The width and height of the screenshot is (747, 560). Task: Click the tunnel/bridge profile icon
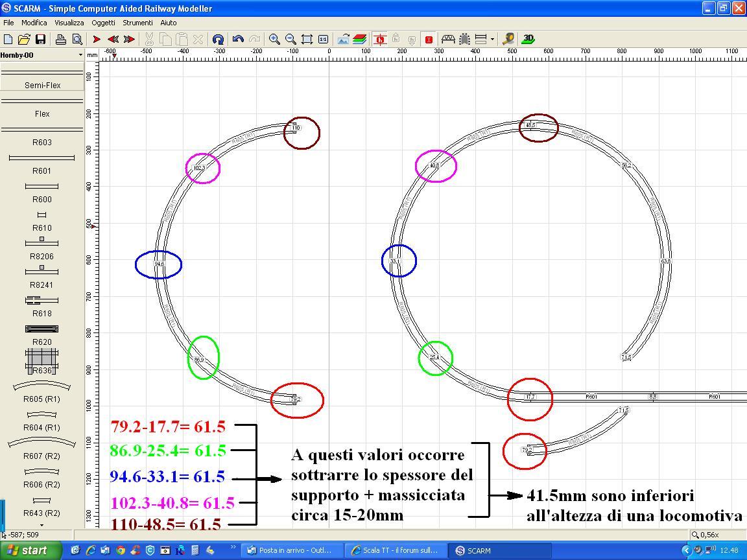coord(448,39)
